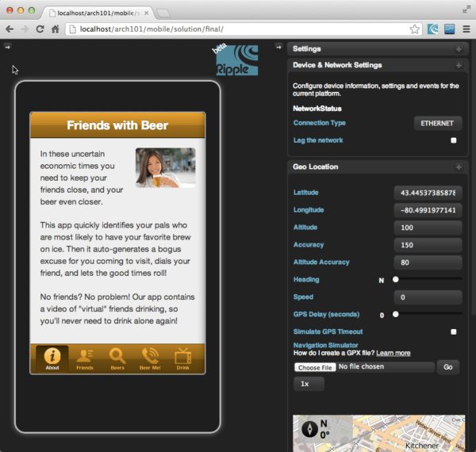Viewport: 476px width, 452px height.
Task: Collapse left panel with arrow icon
Action: click(8, 47)
